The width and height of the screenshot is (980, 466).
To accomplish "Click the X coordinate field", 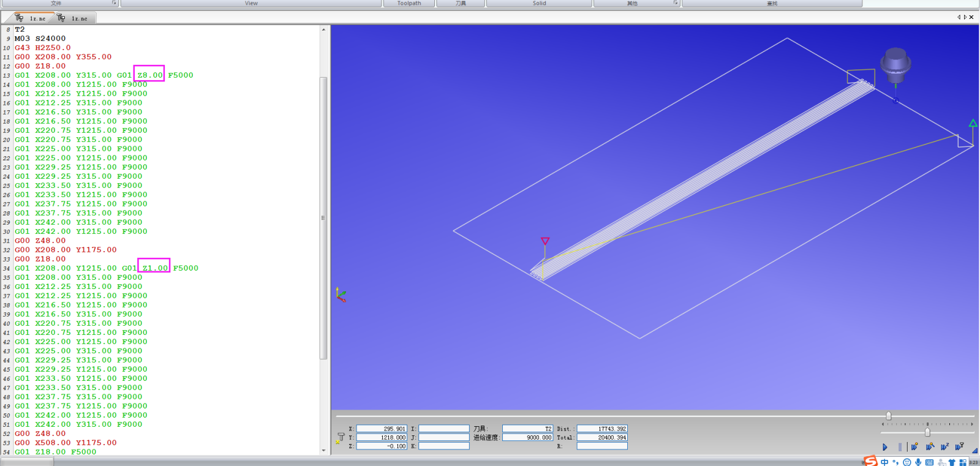I will click(382, 429).
